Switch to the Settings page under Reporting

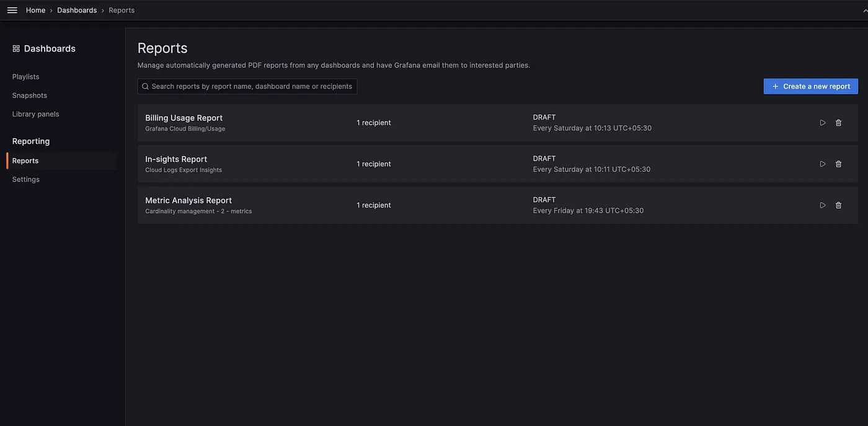coord(26,179)
